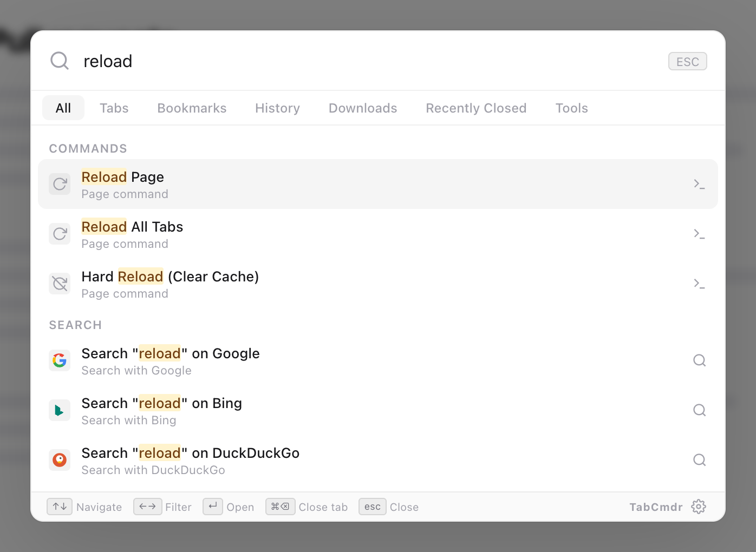Switch to the Tools filter
Image resolution: width=756 pixels, height=552 pixels.
pyautogui.click(x=572, y=108)
